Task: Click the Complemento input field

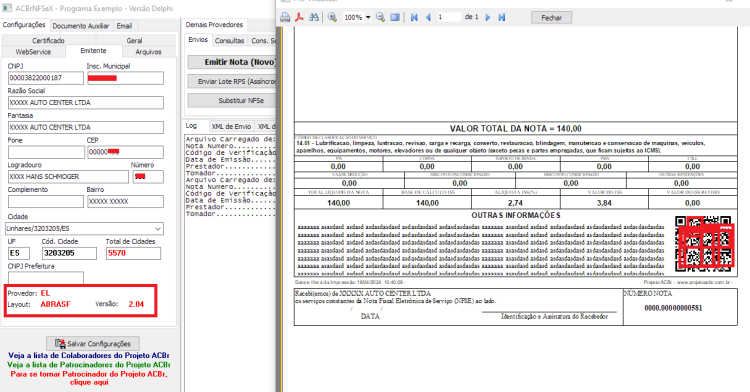Action: pos(45,201)
